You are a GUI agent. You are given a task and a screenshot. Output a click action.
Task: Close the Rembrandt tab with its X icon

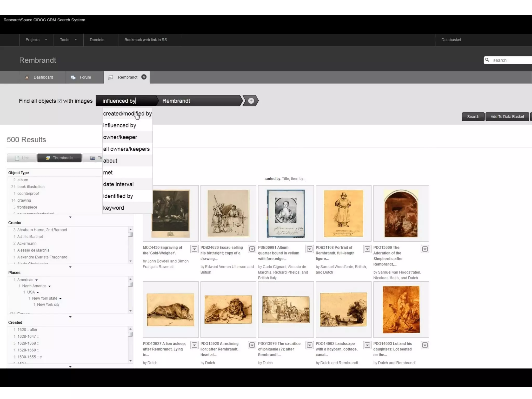[144, 77]
